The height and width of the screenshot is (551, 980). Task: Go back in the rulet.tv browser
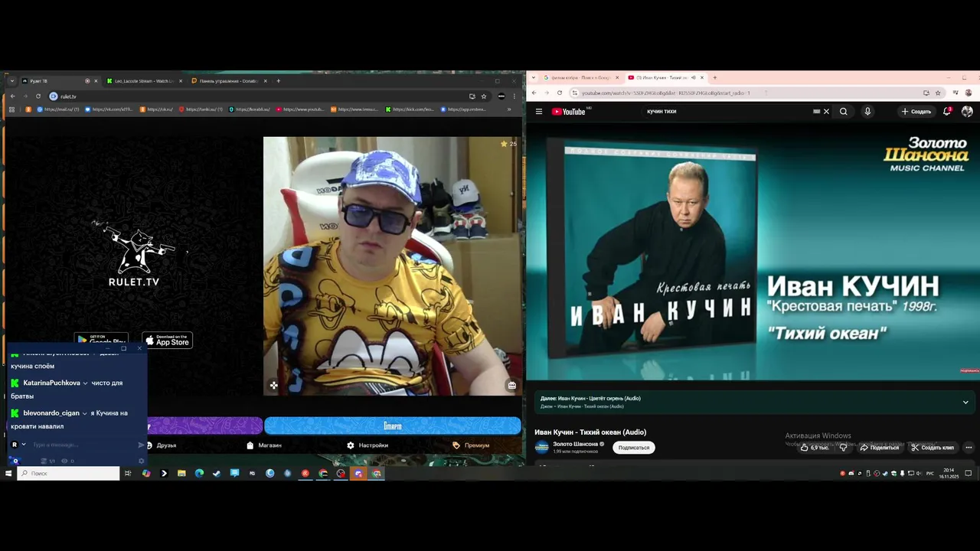click(x=12, y=96)
